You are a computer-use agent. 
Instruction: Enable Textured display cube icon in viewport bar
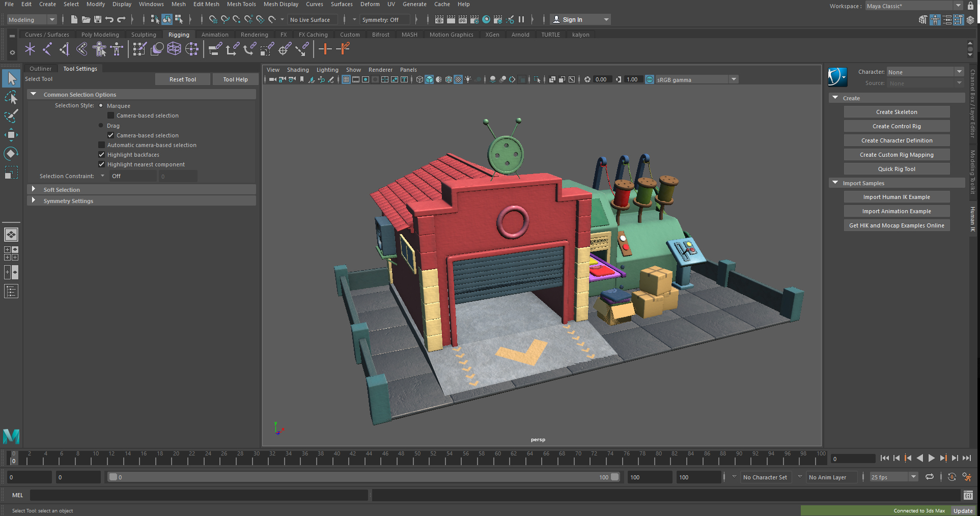(449, 79)
